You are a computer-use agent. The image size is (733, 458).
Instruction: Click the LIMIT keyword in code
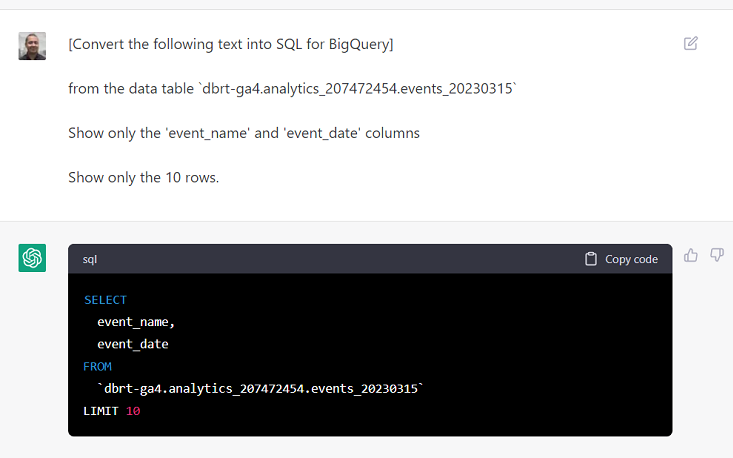[101, 411]
